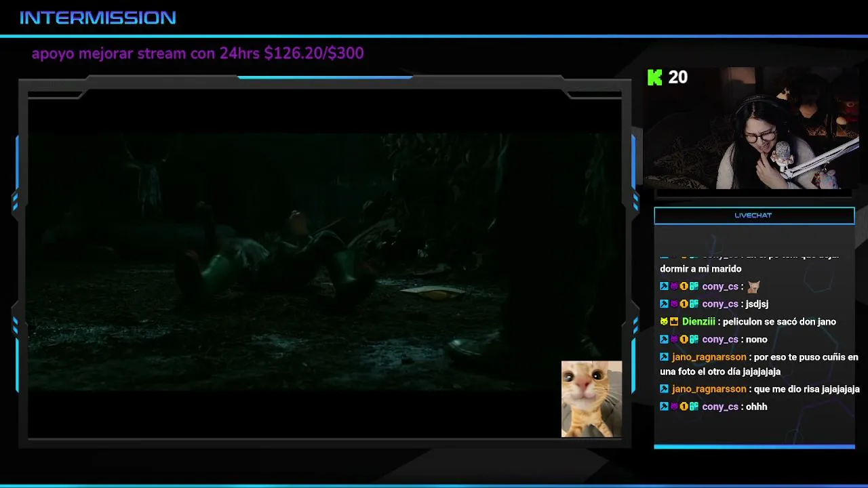This screenshot has width=868, height=488.
Task: Click the moderator badge on the 'ohhh' message
Action: tap(664, 407)
